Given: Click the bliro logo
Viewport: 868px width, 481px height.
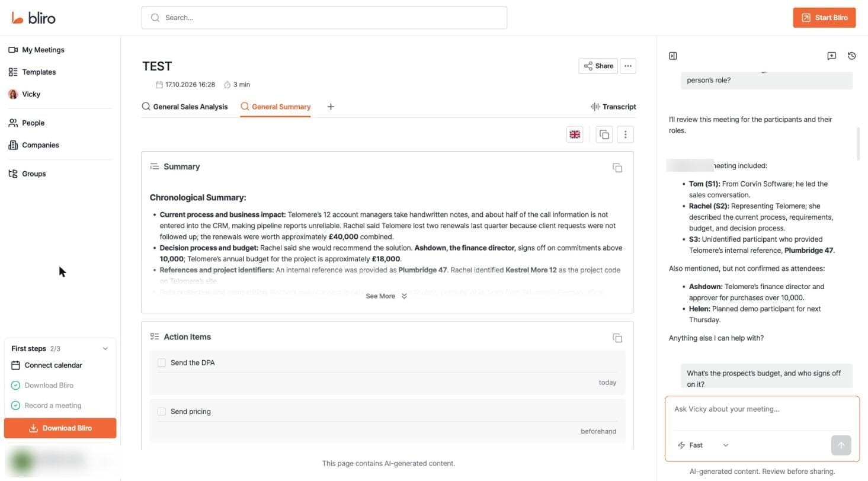Looking at the screenshot, I should point(33,18).
